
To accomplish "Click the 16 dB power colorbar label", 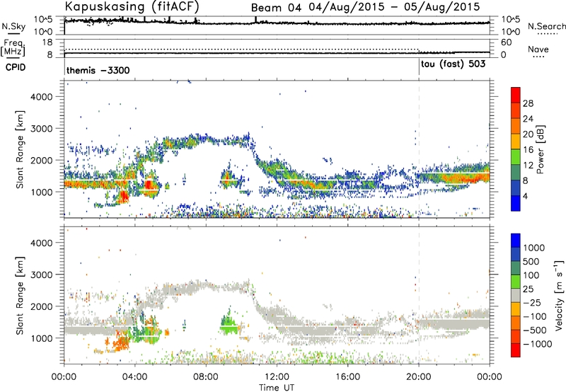I will (528, 150).
